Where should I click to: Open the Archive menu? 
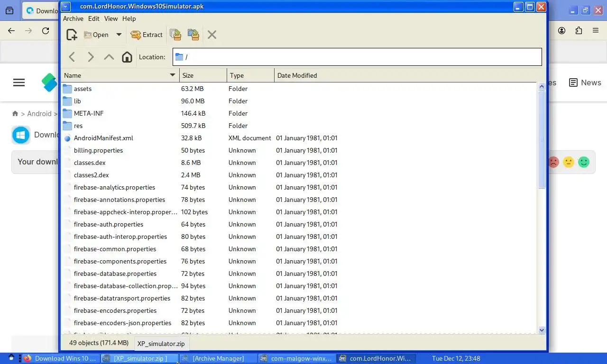coord(73,18)
